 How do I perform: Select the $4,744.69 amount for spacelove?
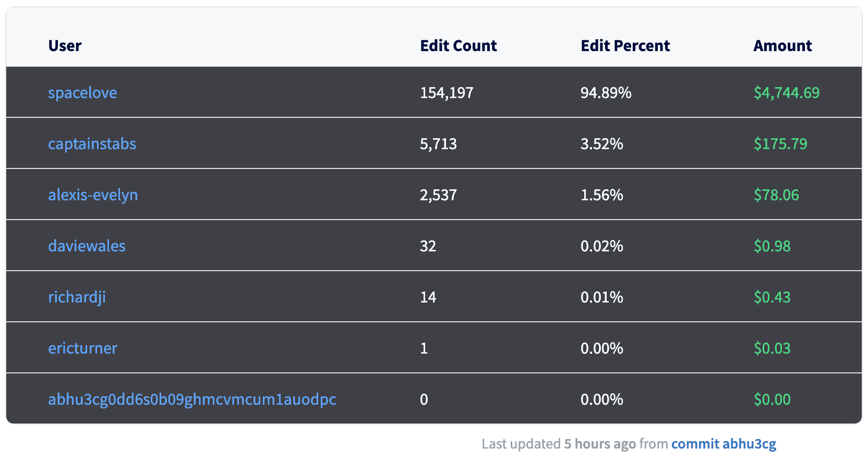[x=787, y=93]
